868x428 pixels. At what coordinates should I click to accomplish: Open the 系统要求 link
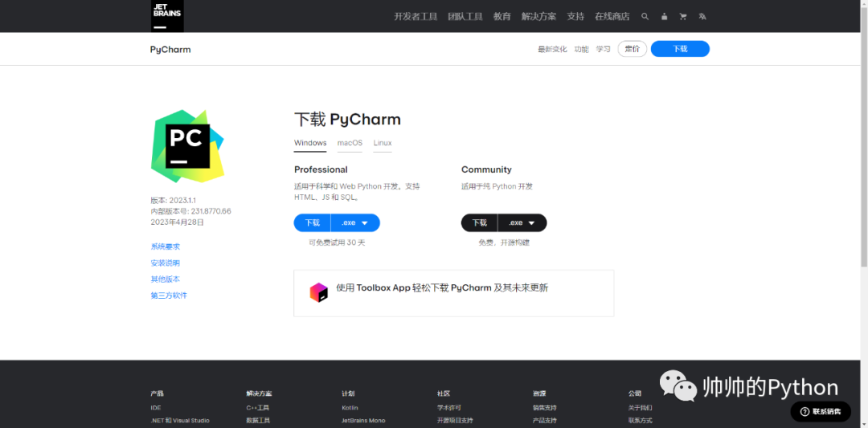click(165, 247)
